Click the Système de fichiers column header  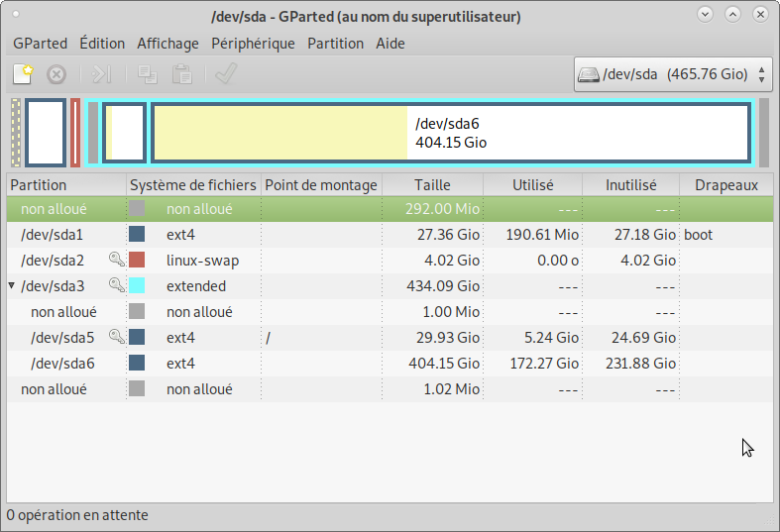coord(193,185)
